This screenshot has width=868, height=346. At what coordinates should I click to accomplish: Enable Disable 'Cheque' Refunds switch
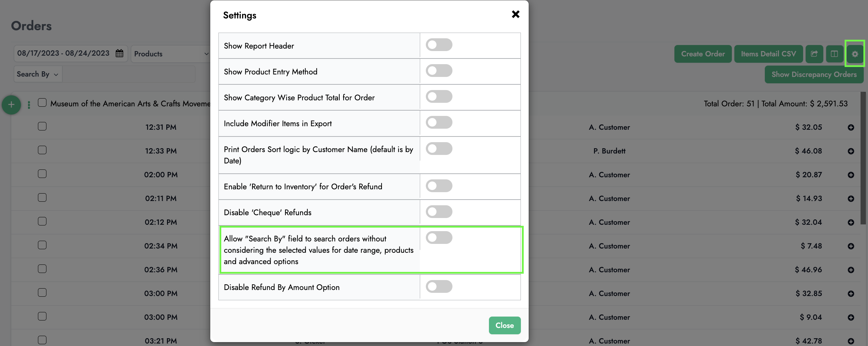pyautogui.click(x=439, y=212)
